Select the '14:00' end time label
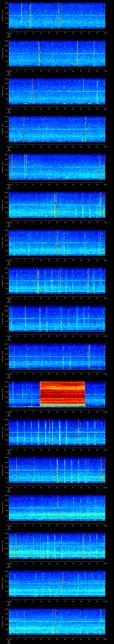Viewport: 114px width, 644px height. (x=105, y=488)
